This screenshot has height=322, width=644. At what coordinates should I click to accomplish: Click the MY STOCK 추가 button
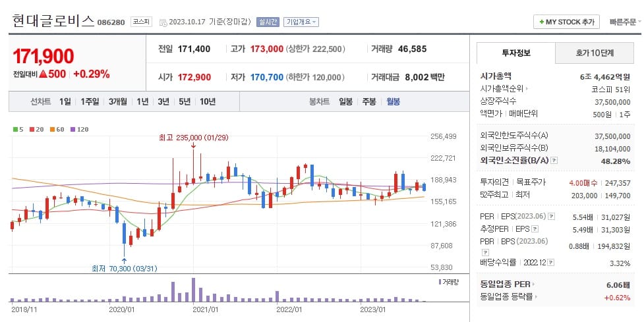pyautogui.click(x=566, y=22)
